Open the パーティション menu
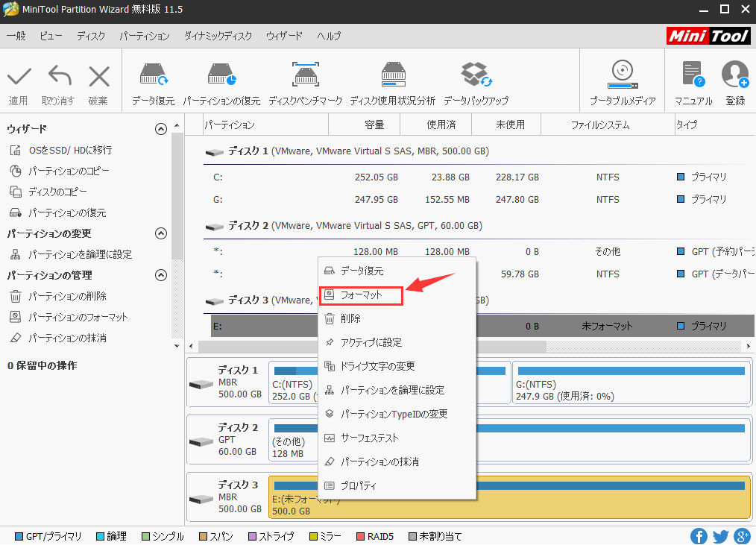Image resolution: width=756 pixels, height=545 pixels. [145, 36]
